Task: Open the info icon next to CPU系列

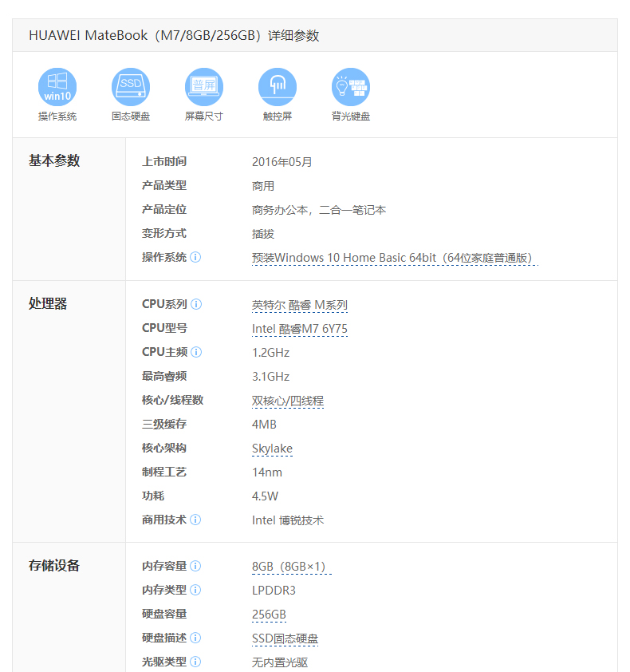Action: coord(196,304)
